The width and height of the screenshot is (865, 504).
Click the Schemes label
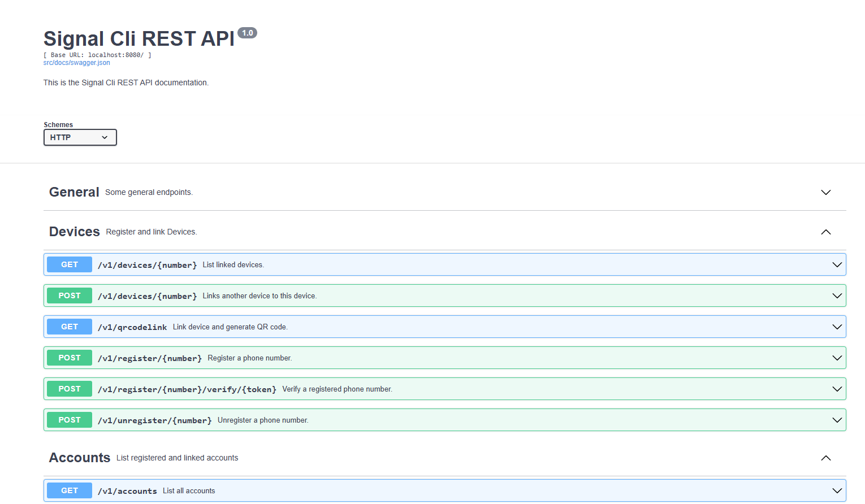click(58, 125)
